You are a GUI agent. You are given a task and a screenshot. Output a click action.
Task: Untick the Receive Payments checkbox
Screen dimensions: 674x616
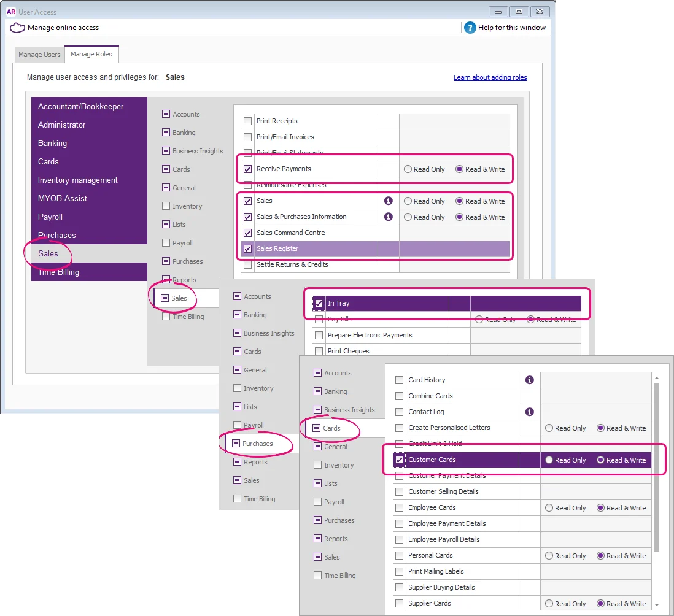tap(247, 169)
